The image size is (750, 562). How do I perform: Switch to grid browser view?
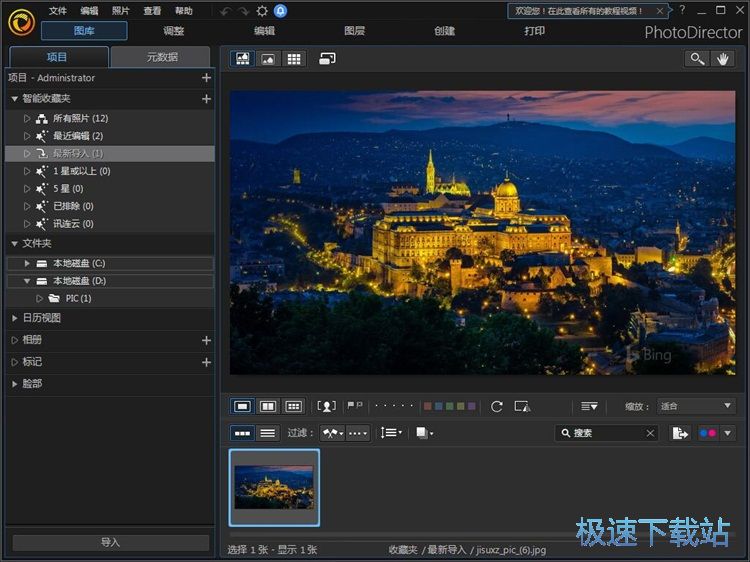tap(294, 59)
